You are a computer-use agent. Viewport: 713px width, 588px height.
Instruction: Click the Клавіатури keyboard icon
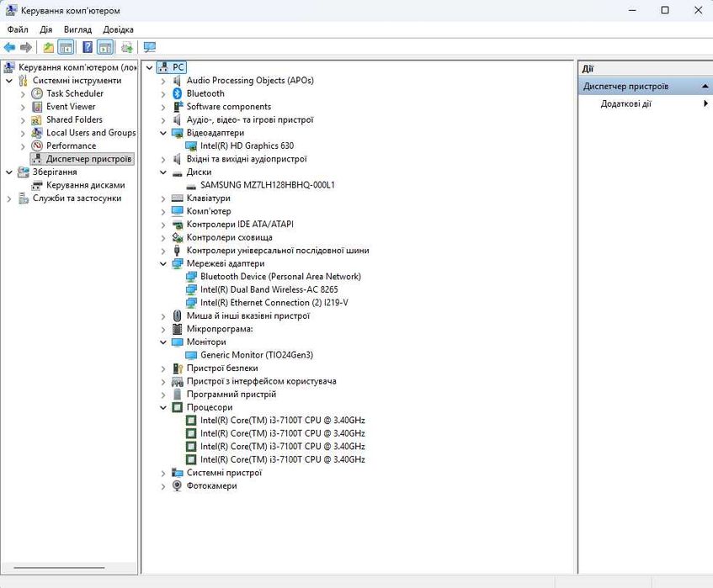[178, 199]
